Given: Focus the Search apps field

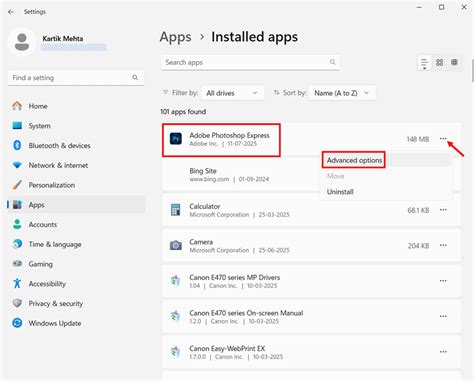Looking at the screenshot, I should pyautogui.click(x=250, y=62).
